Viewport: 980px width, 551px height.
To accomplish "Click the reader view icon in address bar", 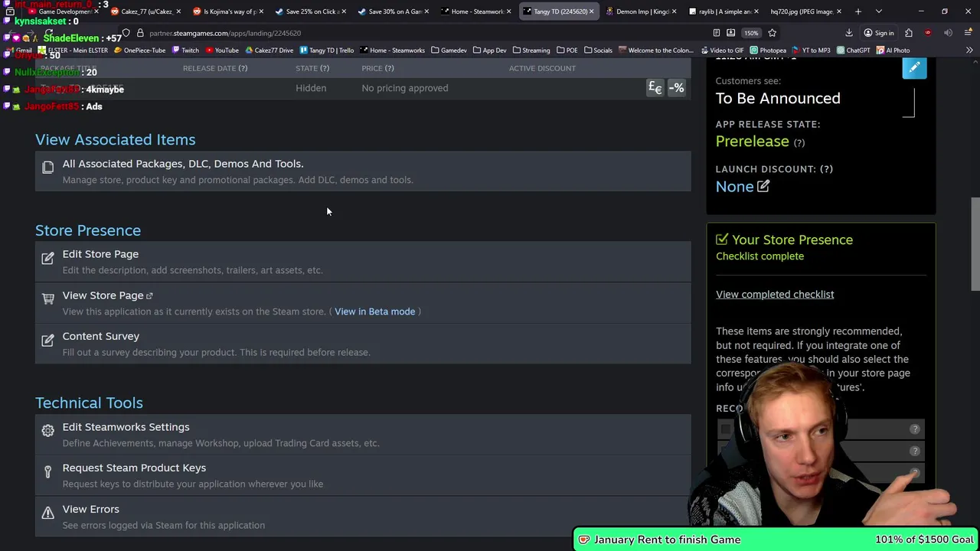I will [x=717, y=33].
